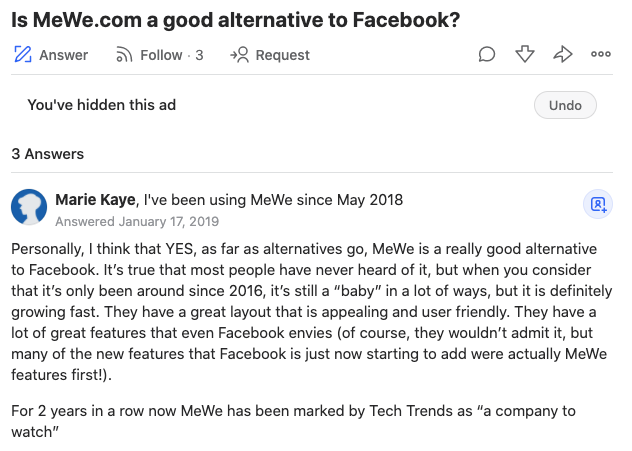This screenshot has height=451, width=632.
Task: Click Marie Kaye's credential about MeWe since May 2018
Action: click(273, 200)
